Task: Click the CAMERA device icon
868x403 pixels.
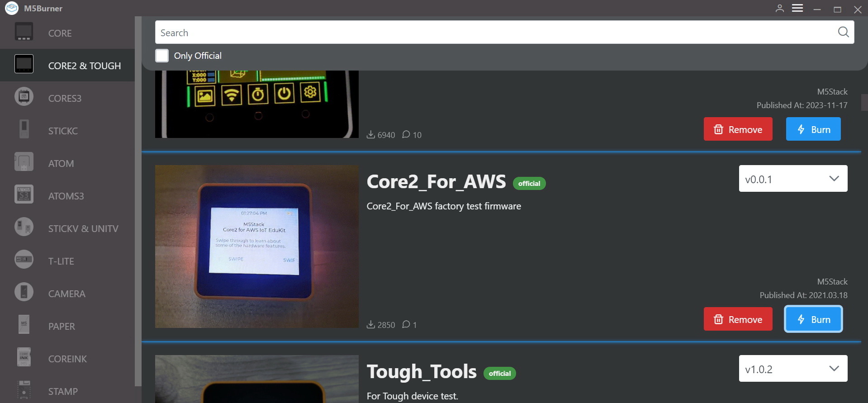Action: pyautogui.click(x=24, y=293)
